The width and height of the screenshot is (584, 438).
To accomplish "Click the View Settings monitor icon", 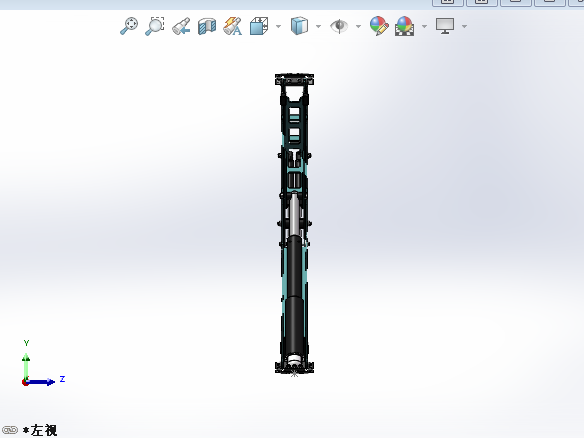I will [445, 26].
